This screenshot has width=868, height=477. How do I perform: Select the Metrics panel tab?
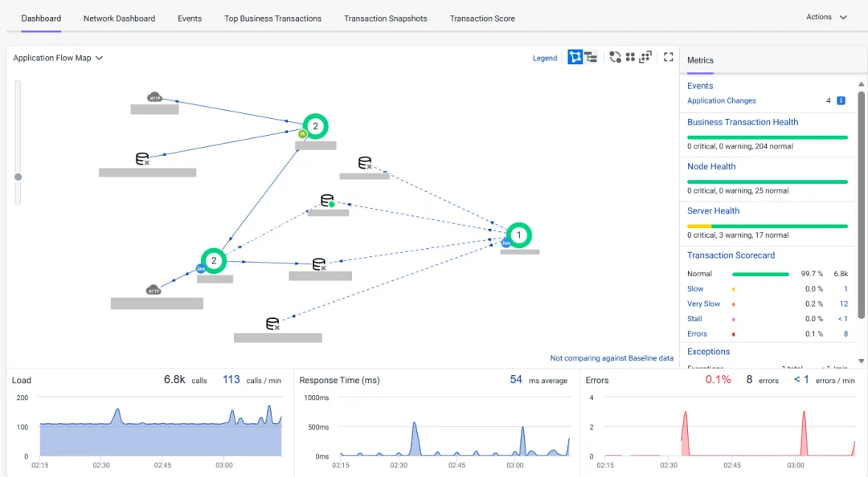coord(700,60)
